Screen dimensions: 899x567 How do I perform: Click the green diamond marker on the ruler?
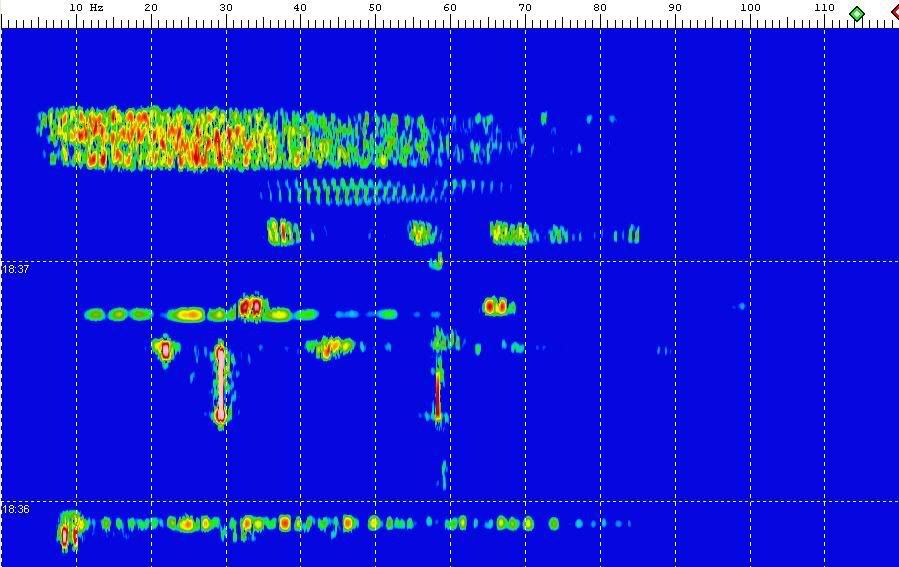pyautogui.click(x=856, y=14)
